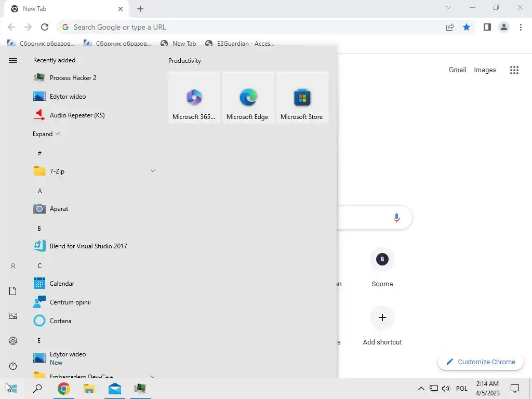
Task: Switch the POL input language
Action: pos(461,389)
